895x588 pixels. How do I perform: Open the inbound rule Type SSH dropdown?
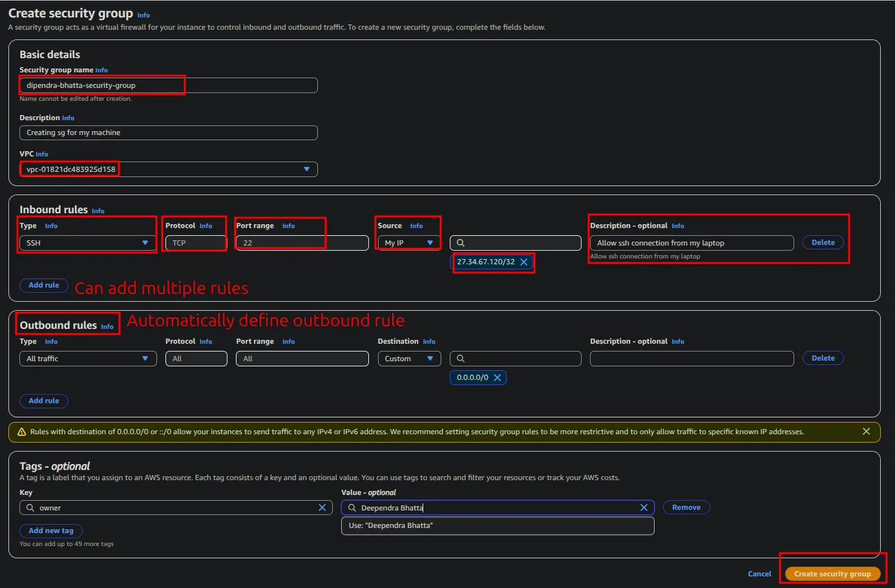point(88,243)
